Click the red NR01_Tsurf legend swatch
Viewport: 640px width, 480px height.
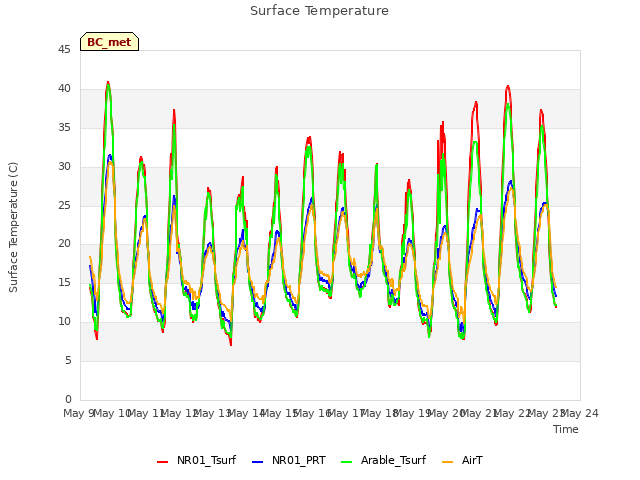(162, 462)
